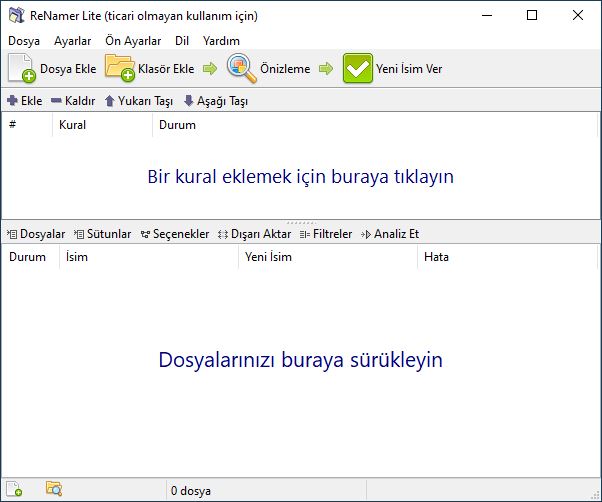602x502 pixels.
Task: Click the ReNamer app icon in title bar
Action: click(17, 15)
